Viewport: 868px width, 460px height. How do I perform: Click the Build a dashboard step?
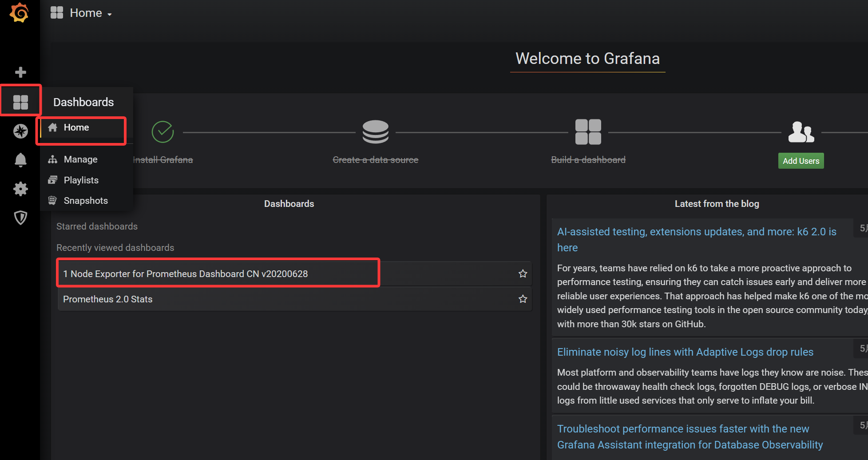(x=588, y=160)
